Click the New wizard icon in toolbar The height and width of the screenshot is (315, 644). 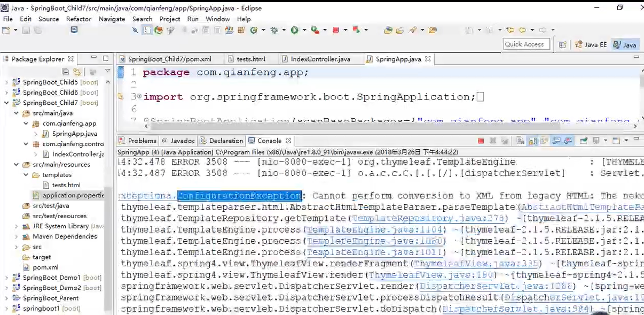click(6, 30)
